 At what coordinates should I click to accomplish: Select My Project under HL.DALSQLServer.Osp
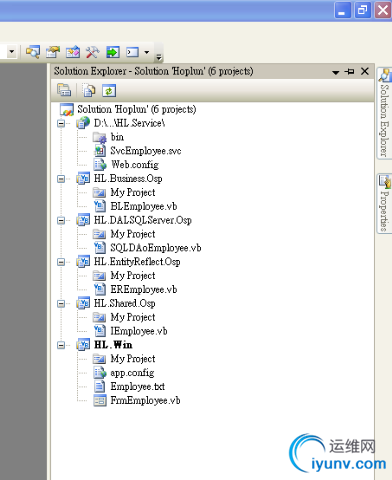click(x=133, y=234)
